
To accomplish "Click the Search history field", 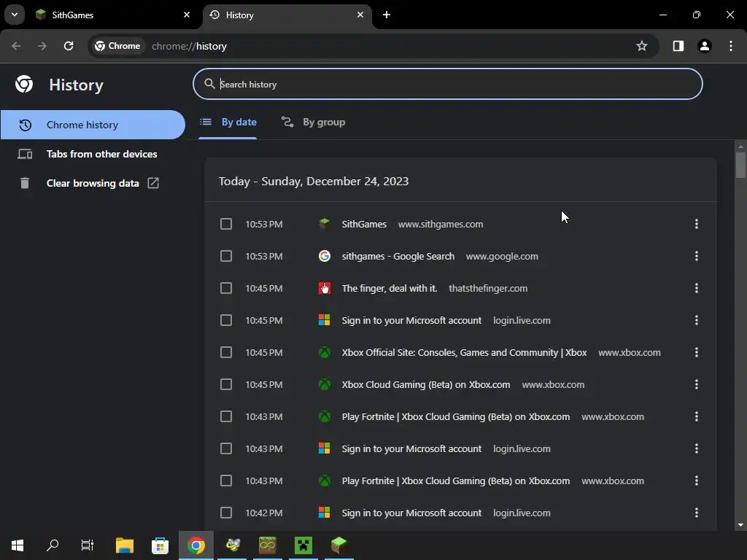I will [447, 85].
